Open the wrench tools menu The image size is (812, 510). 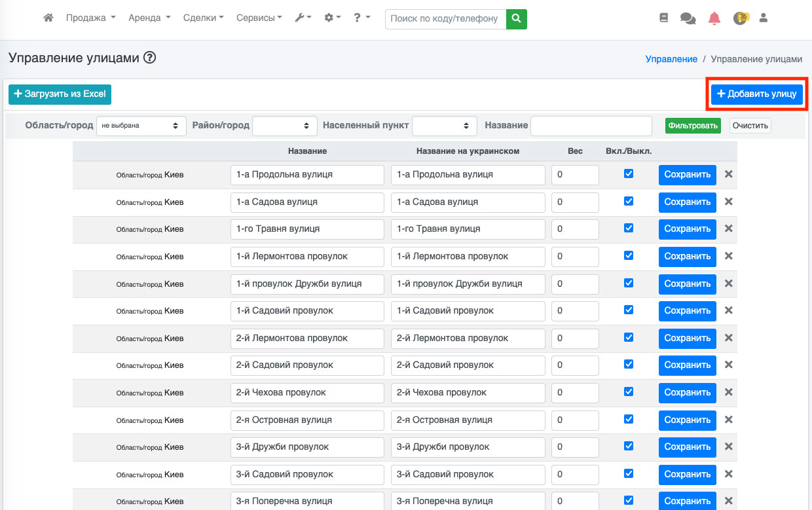click(303, 18)
